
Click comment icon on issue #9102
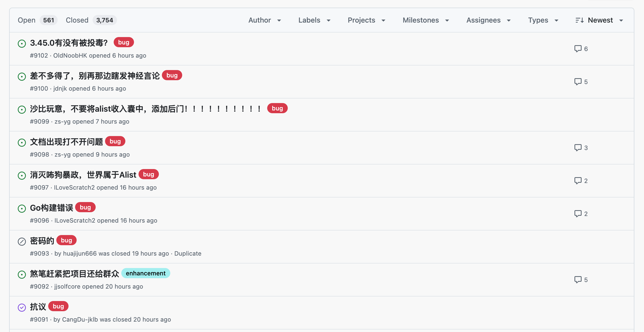pyautogui.click(x=578, y=48)
